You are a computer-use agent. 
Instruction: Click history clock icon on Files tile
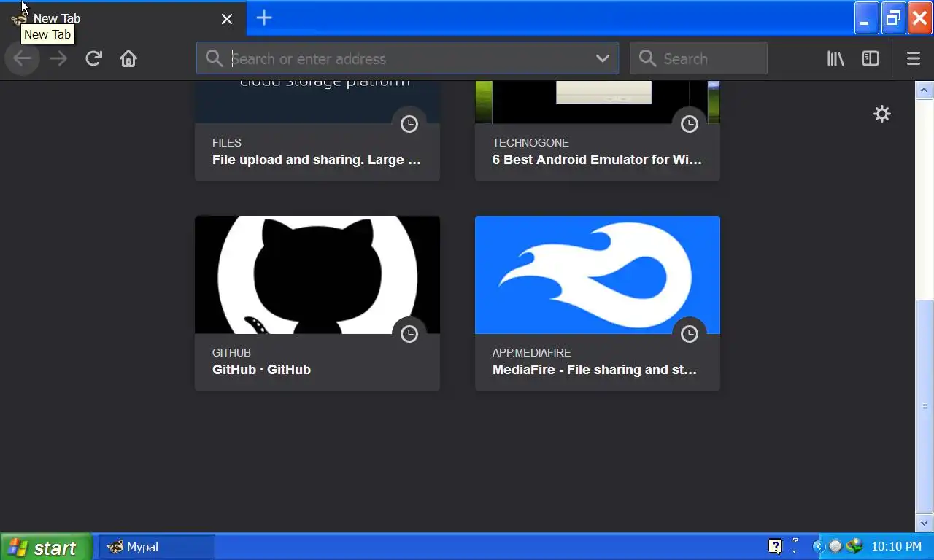tap(409, 124)
